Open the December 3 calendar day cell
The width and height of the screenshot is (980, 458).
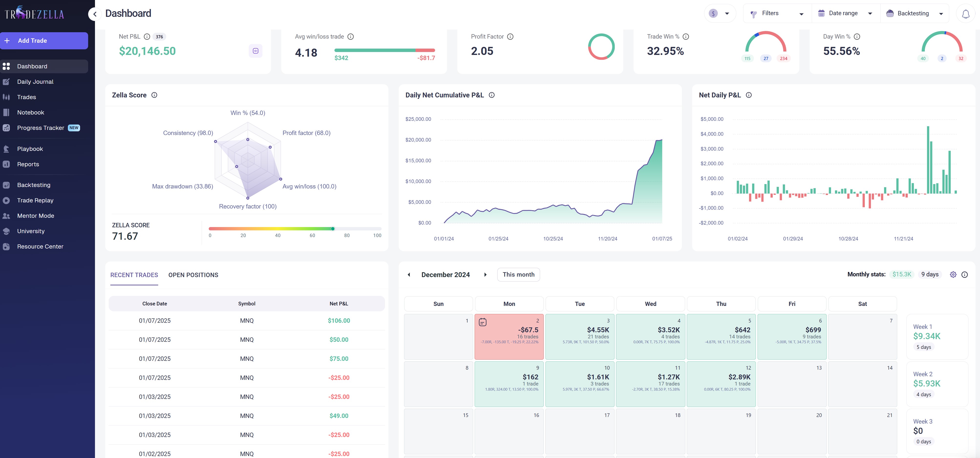click(x=579, y=337)
